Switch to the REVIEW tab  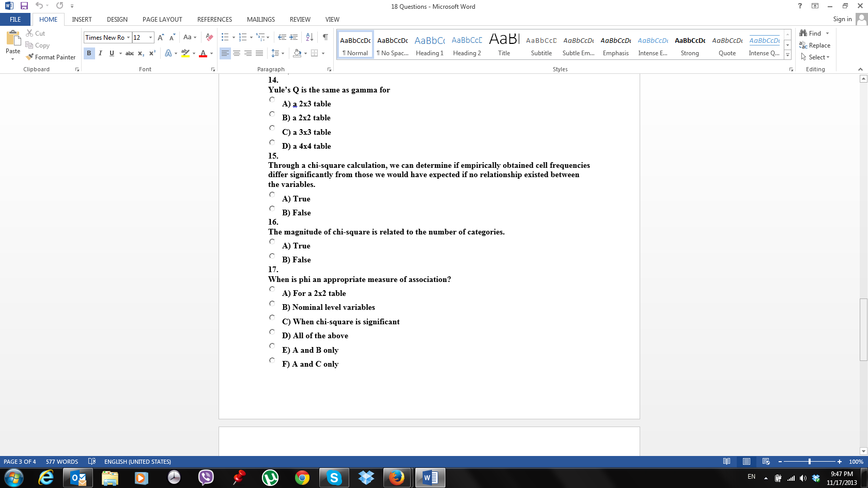coord(300,20)
